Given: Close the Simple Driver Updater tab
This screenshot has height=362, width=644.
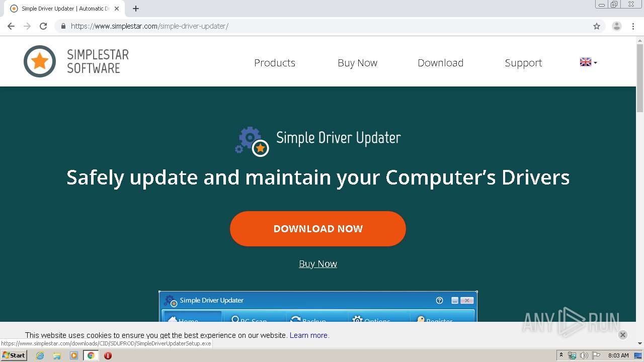Looking at the screenshot, I should click(x=117, y=9).
